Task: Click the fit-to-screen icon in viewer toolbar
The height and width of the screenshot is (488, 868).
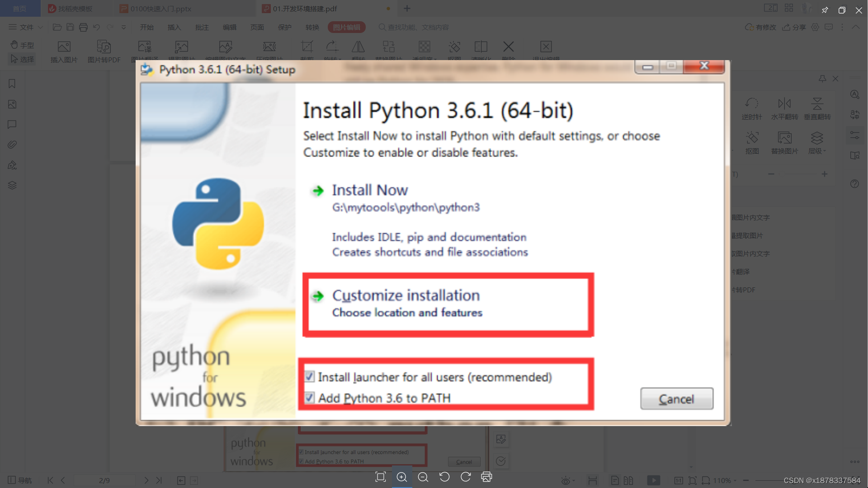Action: (381, 477)
